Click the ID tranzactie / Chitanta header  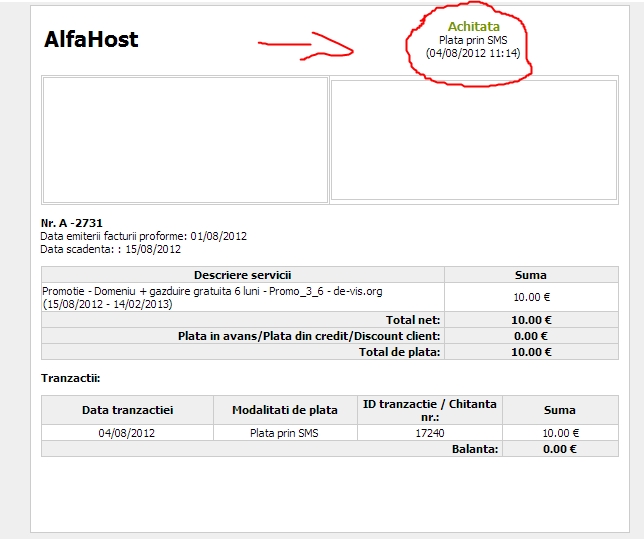pyautogui.click(x=430, y=410)
